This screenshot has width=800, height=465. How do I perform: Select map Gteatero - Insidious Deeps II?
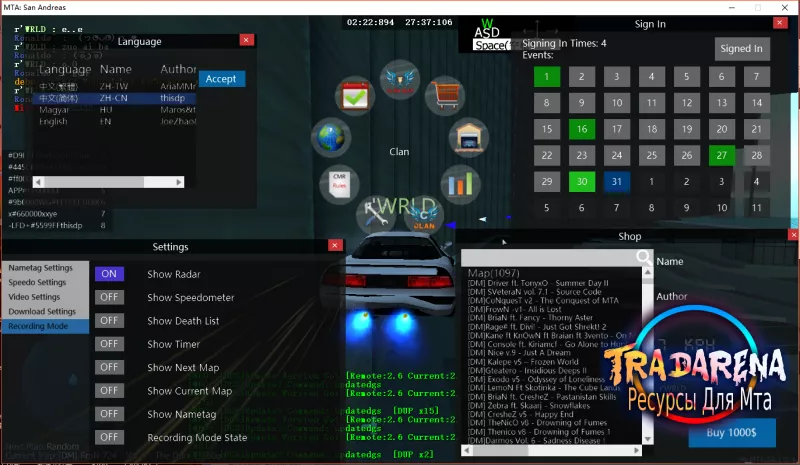(x=528, y=371)
